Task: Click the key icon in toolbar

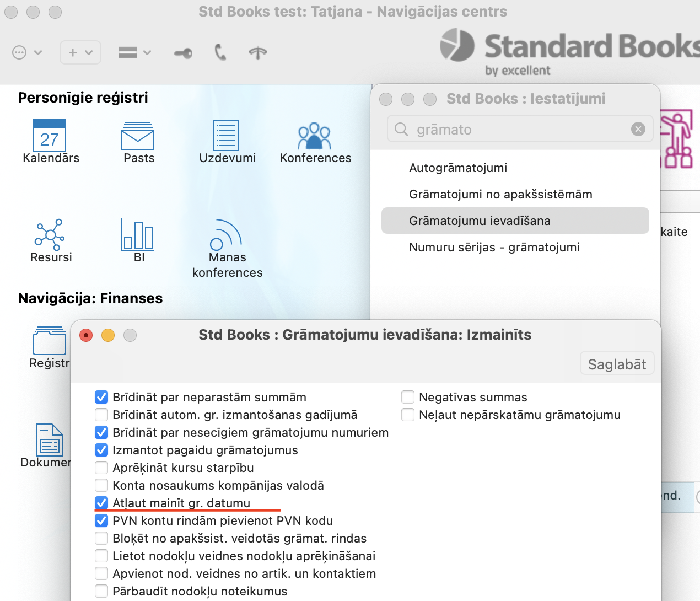Action: (183, 53)
